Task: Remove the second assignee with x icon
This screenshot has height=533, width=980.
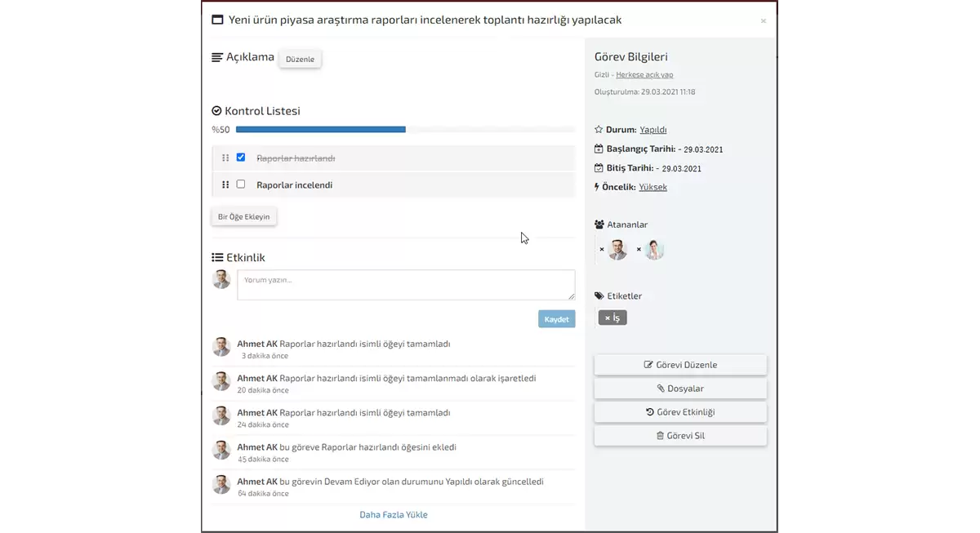Action: (639, 249)
